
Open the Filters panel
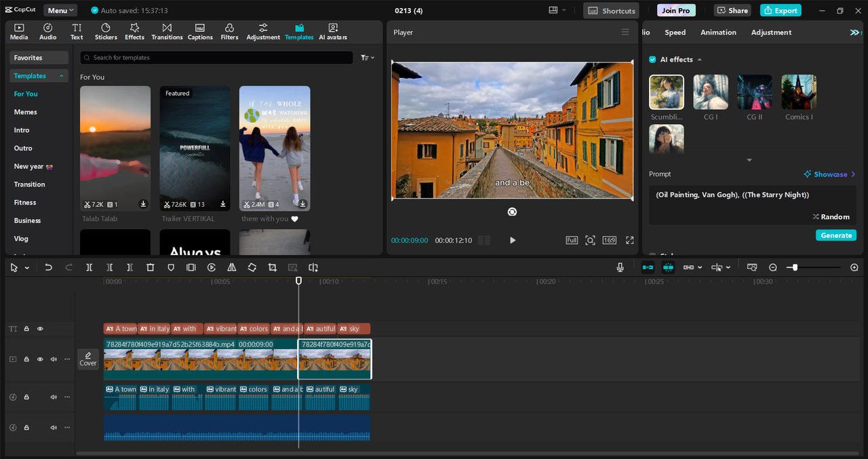pos(229,32)
